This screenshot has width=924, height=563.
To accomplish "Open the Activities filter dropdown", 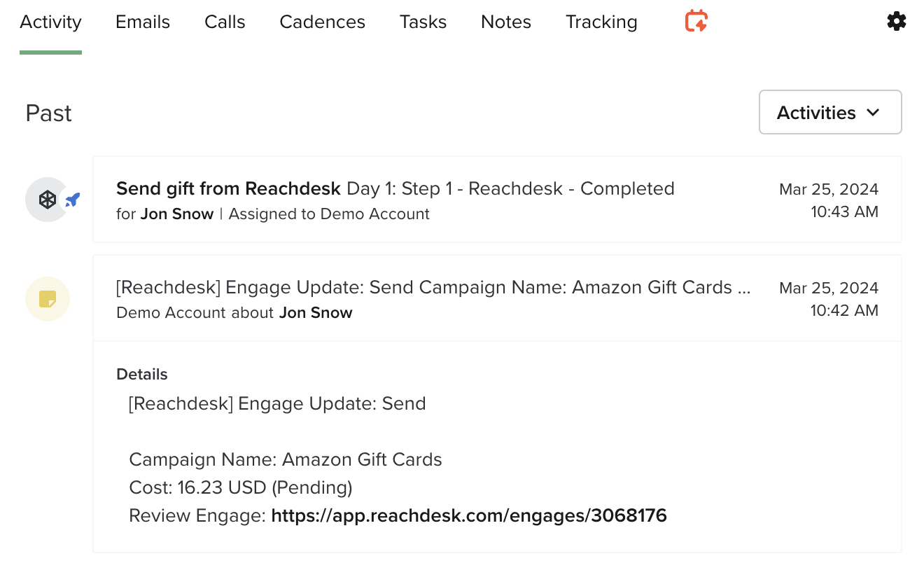I will coord(829,112).
